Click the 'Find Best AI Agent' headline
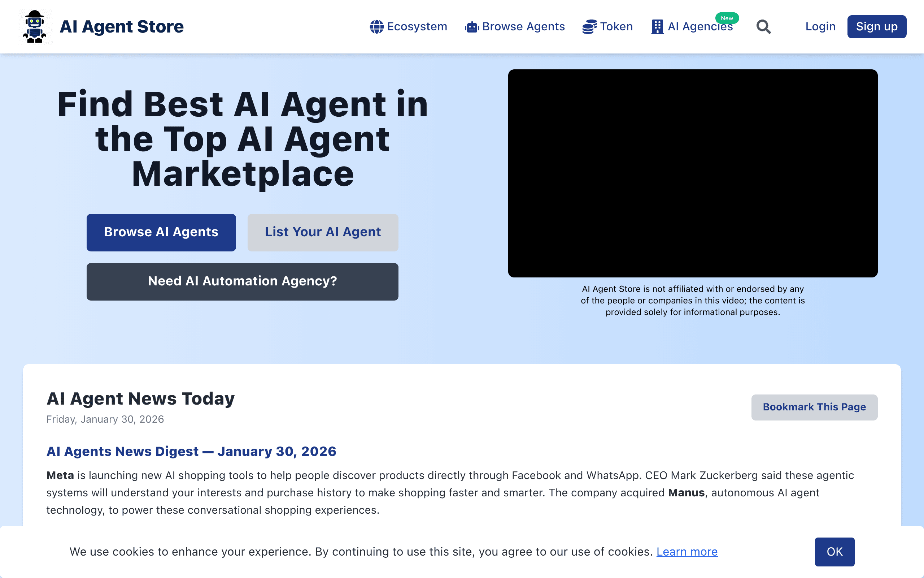This screenshot has height=578, width=924. tap(243, 139)
